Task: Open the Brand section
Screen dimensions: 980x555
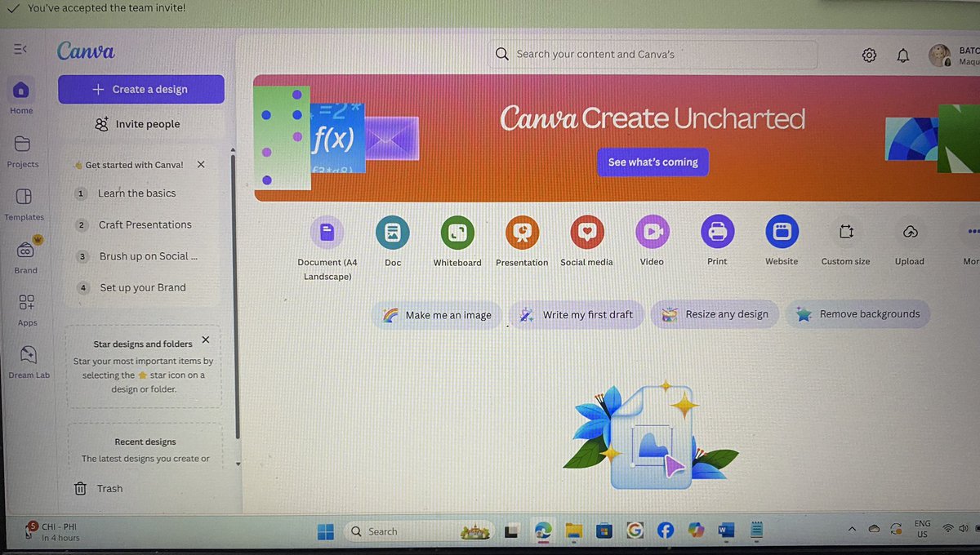Action: pos(25,256)
